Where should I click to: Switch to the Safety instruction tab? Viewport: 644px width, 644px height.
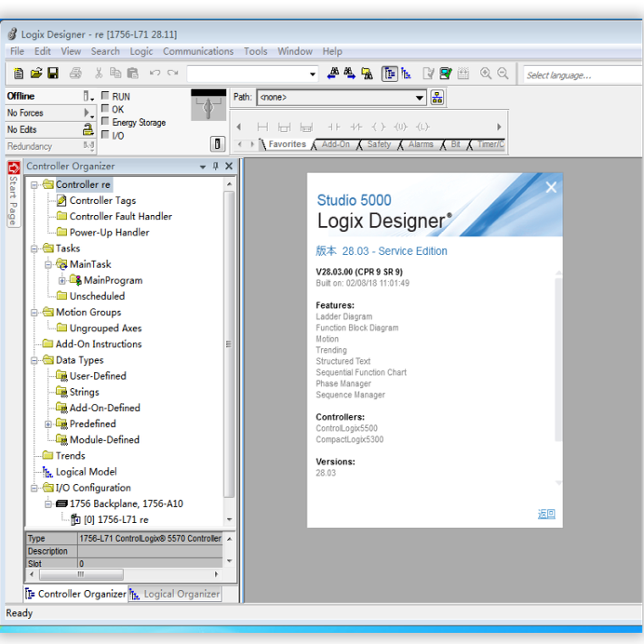(379, 144)
